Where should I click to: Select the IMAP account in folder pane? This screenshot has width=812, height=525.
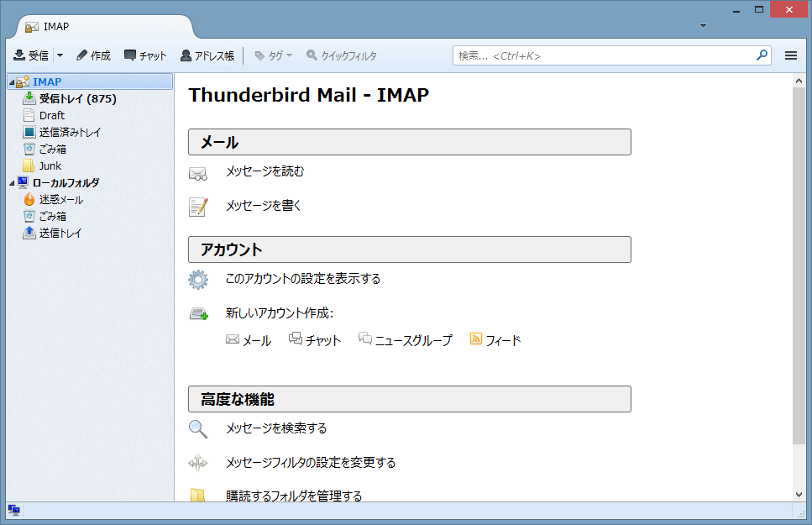point(90,81)
